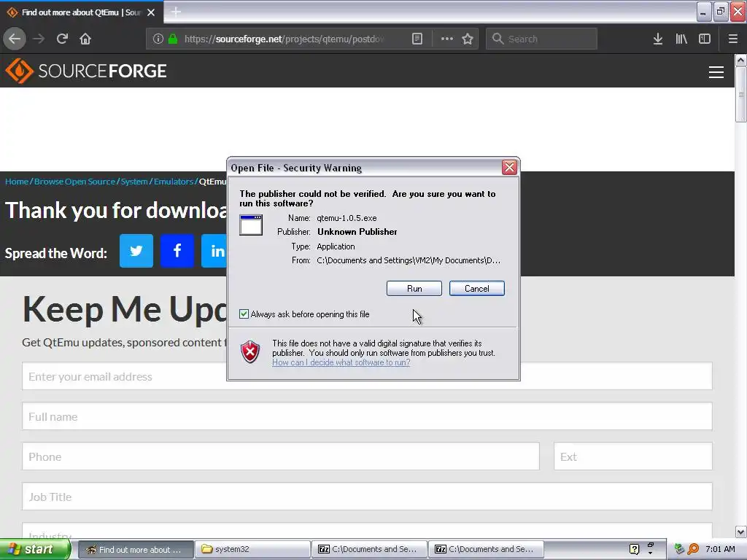Switch to the first 7-Zip C:\Documents taskbar item
Viewport: 747px width, 560px height.
coord(370,550)
